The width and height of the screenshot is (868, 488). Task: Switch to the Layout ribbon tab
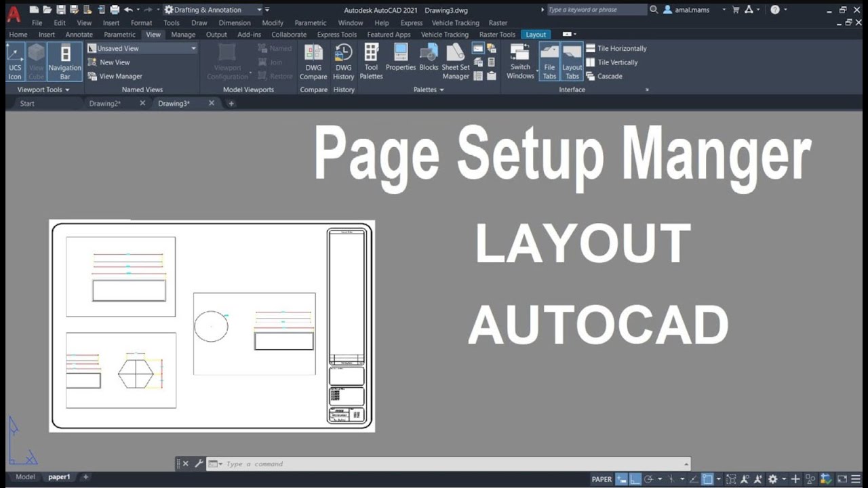point(536,35)
